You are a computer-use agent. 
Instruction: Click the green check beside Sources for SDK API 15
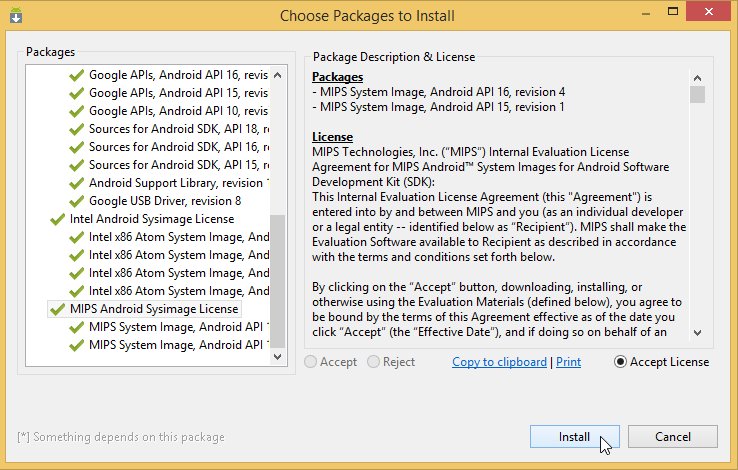click(x=76, y=166)
